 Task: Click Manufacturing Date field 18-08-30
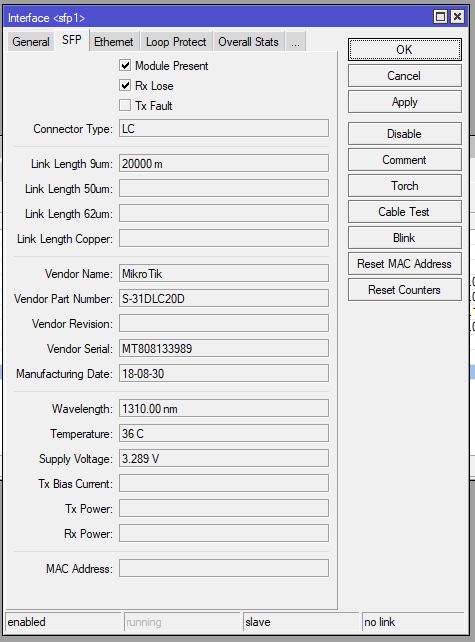pyautogui.click(x=224, y=373)
